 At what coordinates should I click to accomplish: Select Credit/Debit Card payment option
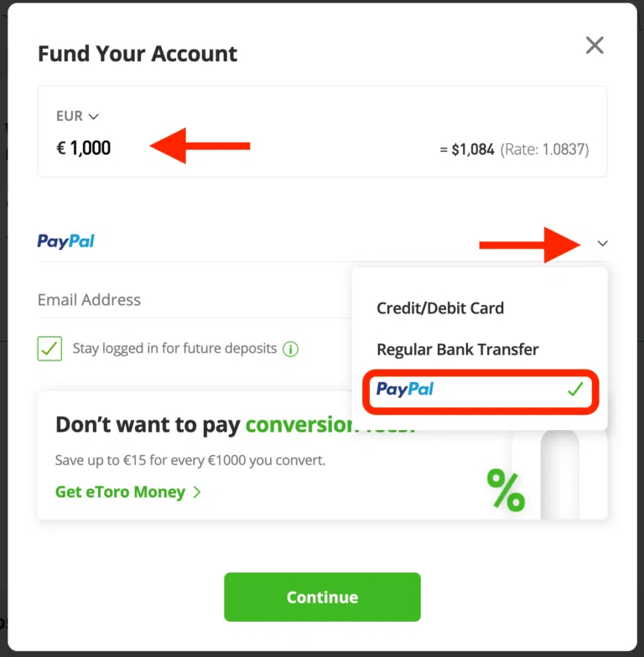(440, 308)
